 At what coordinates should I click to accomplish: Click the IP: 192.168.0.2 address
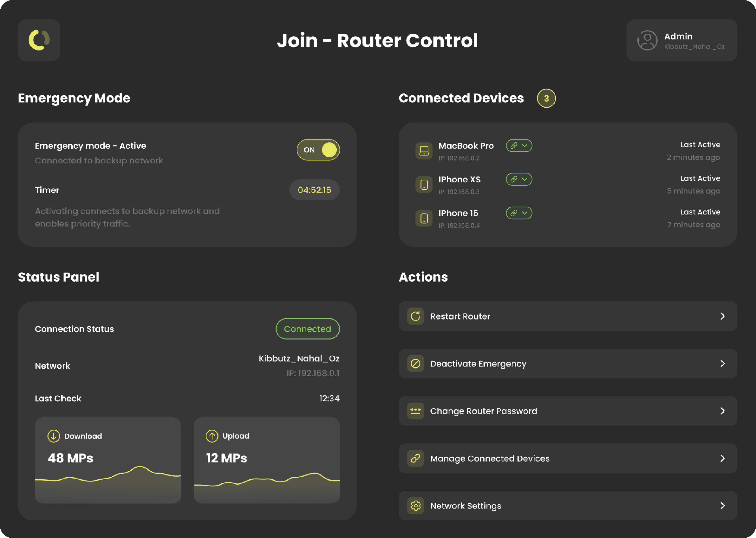459,158
